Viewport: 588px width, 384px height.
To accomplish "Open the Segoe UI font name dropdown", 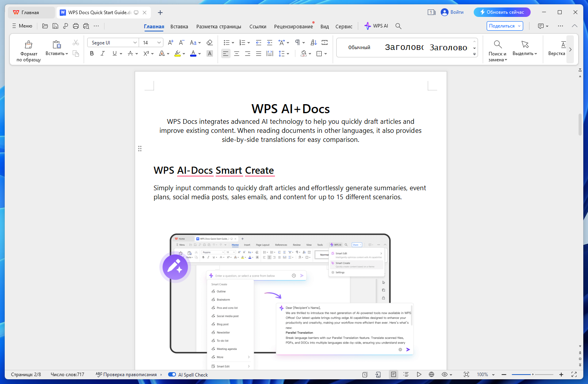I will (135, 42).
